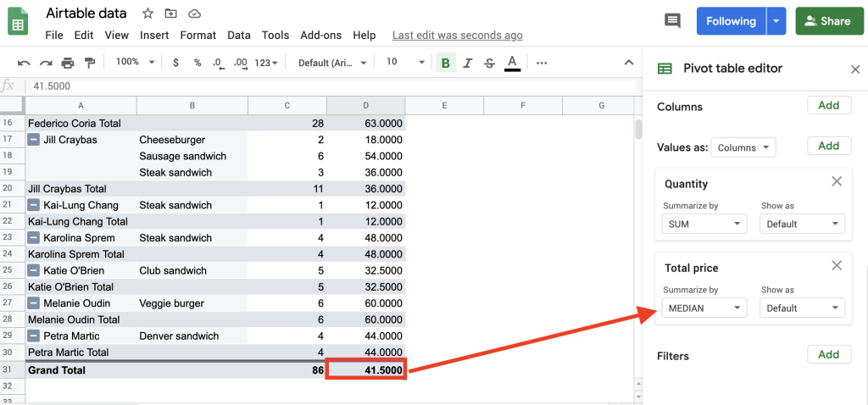The width and height of the screenshot is (868, 405).
Task: Open the Google Sheets home icon
Action: pos(17,21)
